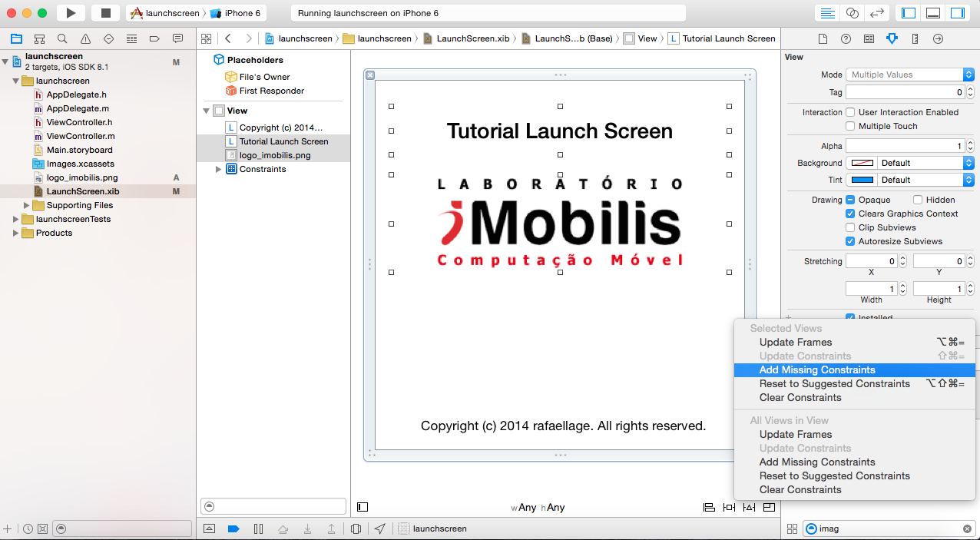Expand the Products group

(x=15, y=233)
